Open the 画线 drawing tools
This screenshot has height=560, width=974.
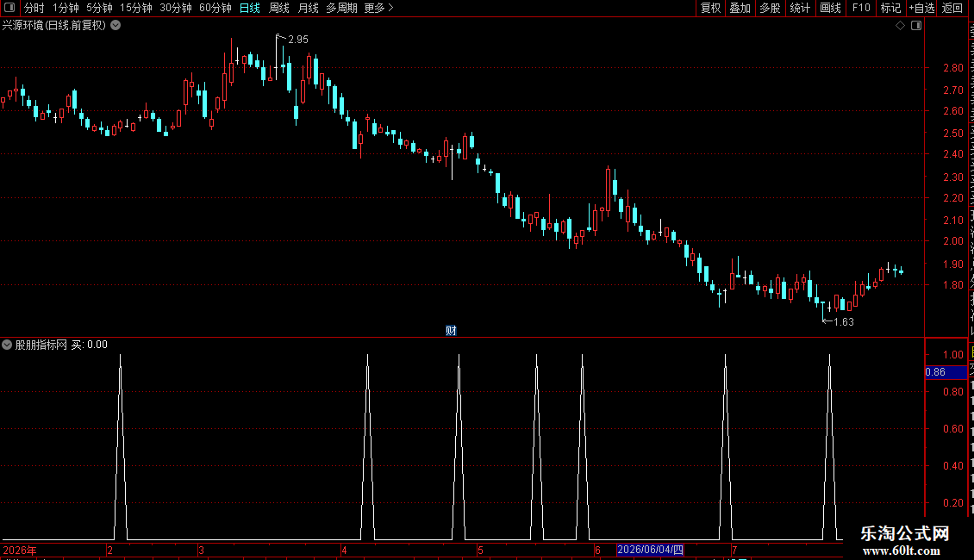[x=831, y=8]
